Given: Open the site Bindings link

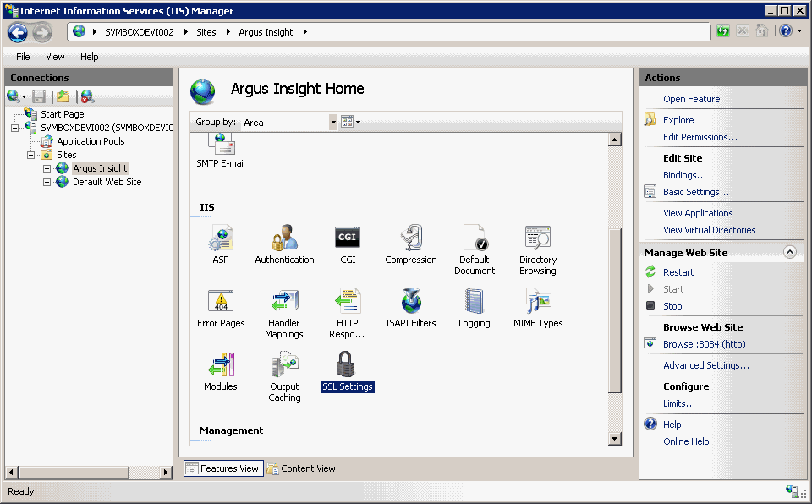Looking at the screenshot, I should pos(684,175).
